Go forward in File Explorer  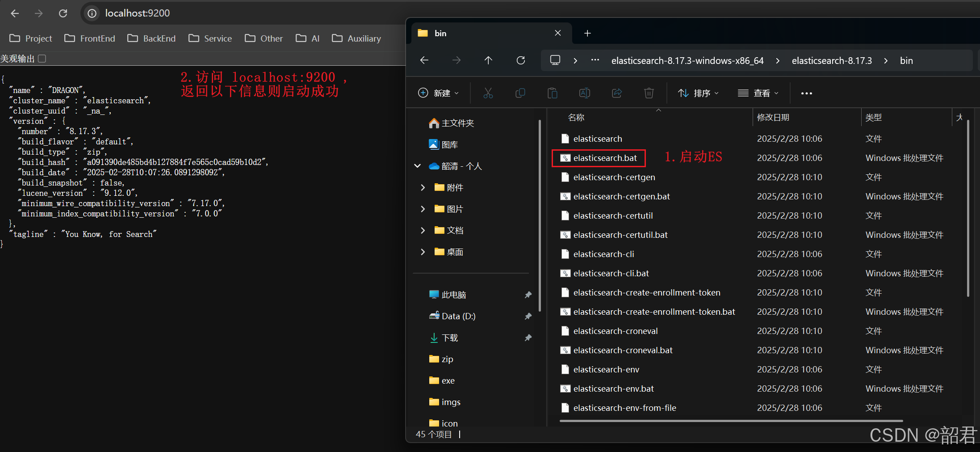pyautogui.click(x=456, y=60)
